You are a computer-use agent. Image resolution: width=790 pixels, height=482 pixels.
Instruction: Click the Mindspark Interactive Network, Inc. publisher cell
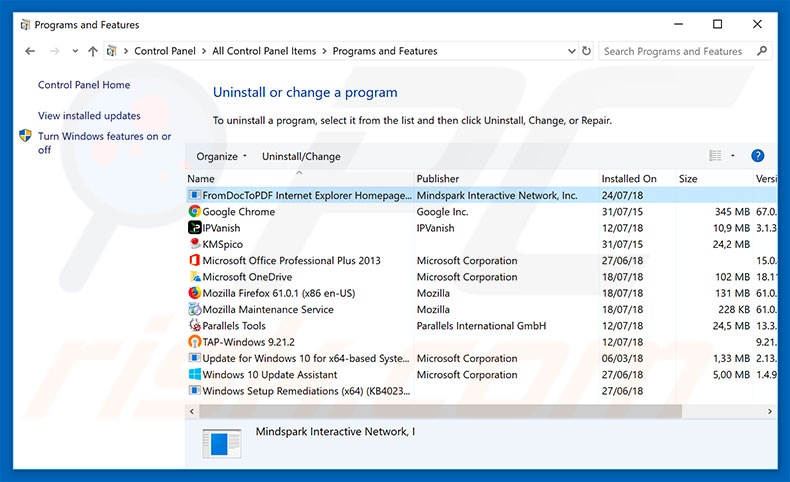497,195
